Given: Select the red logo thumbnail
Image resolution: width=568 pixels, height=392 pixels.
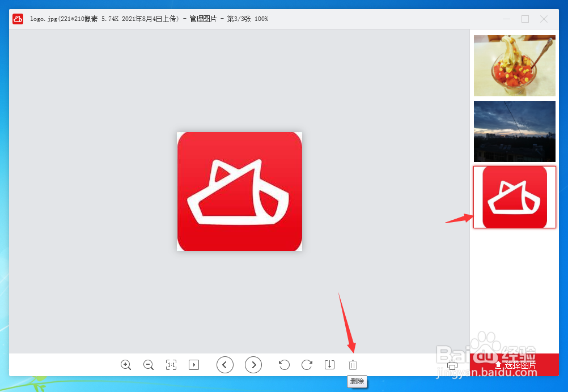Looking at the screenshot, I should (x=514, y=197).
